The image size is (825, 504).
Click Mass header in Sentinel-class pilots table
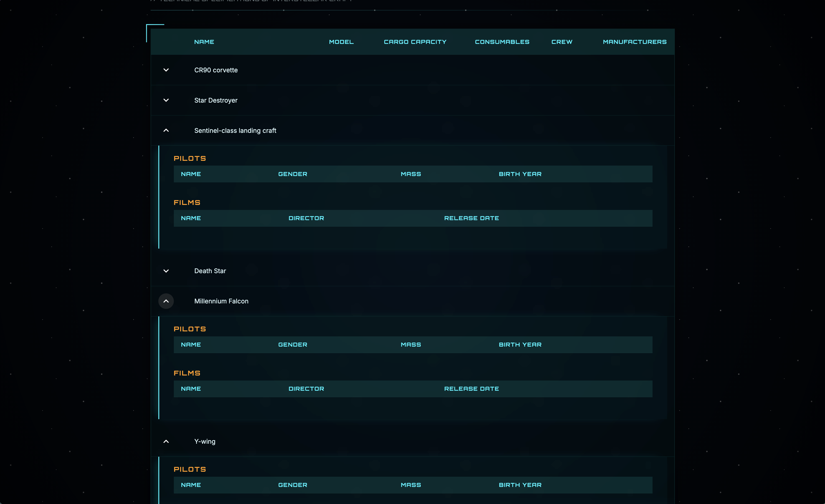(x=411, y=174)
